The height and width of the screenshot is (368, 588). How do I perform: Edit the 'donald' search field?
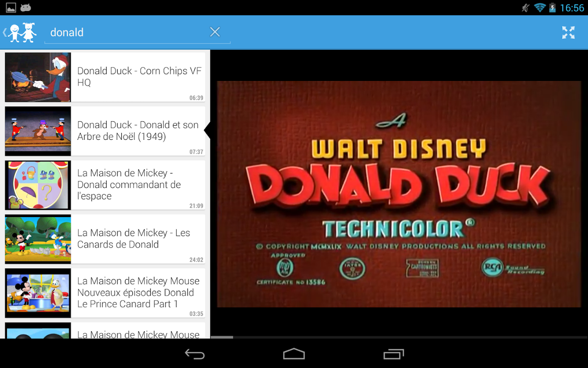[x=137, y=32]
